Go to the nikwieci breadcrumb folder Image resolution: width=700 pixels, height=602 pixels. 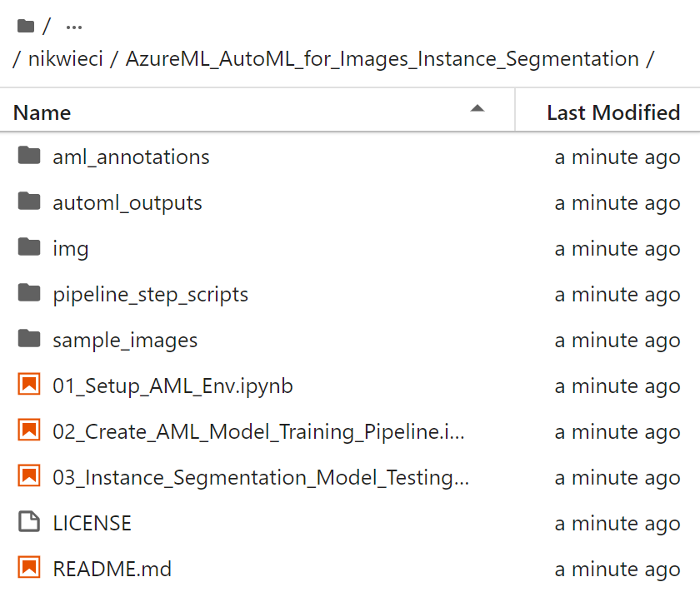point(65,59)
